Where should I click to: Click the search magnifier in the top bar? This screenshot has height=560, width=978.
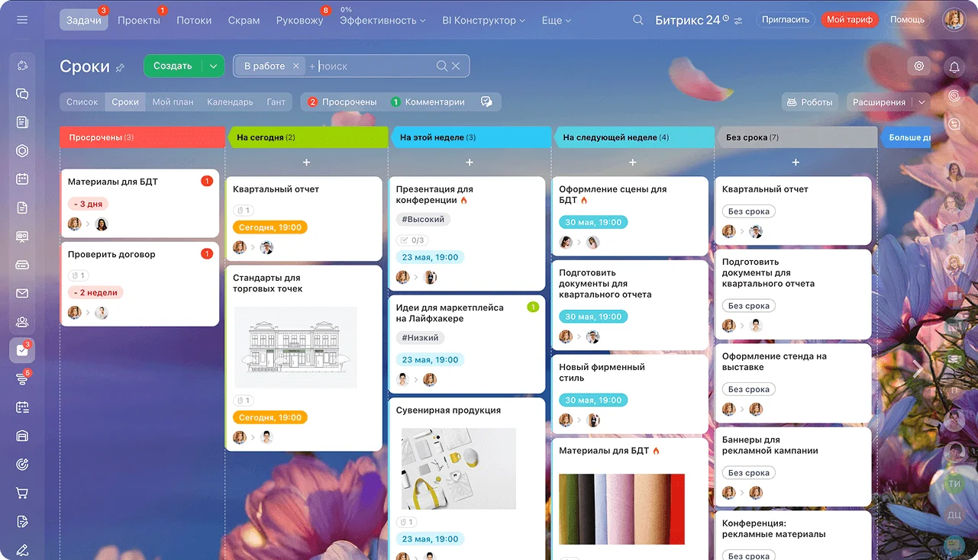638,20
